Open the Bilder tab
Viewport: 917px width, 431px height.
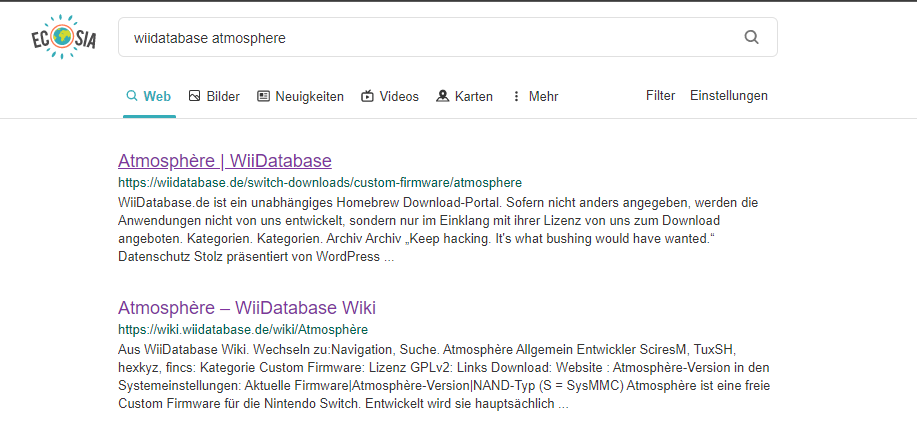click(x=214, y=96)
